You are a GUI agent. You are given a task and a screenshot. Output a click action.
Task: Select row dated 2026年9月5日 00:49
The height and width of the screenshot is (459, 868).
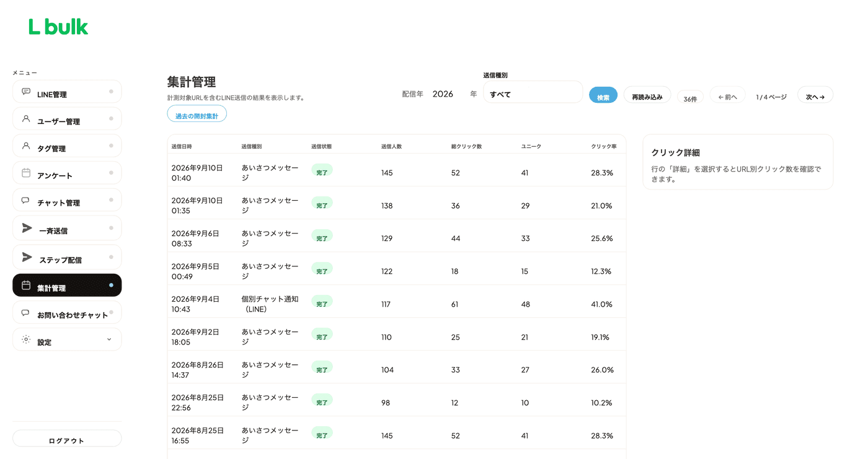click(397, 269)
